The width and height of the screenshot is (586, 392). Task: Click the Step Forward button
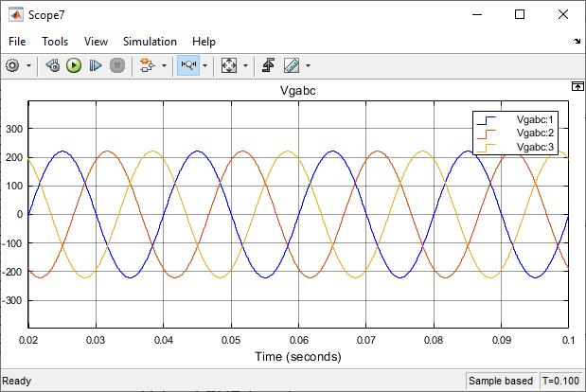(96, 65)
